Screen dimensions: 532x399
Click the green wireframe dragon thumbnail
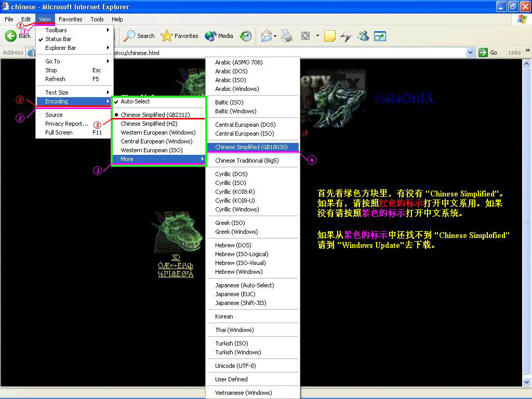(177, 232)
